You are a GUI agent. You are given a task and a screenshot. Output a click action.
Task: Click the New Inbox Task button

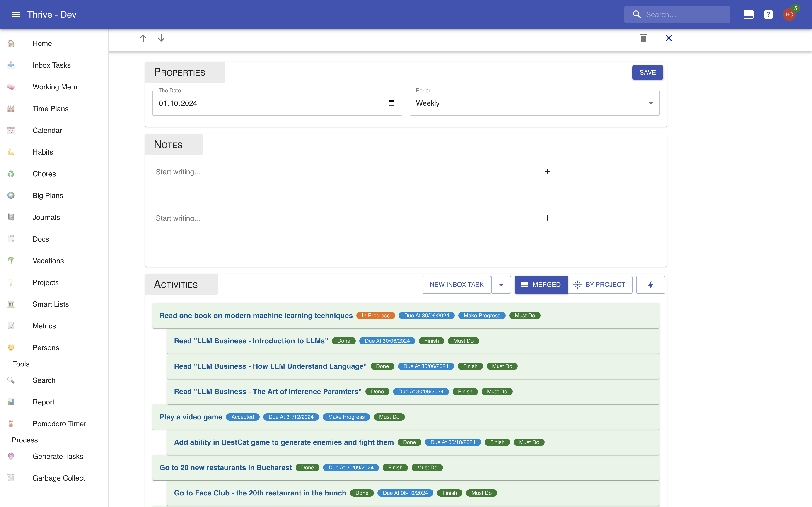[x=456, y=285]
